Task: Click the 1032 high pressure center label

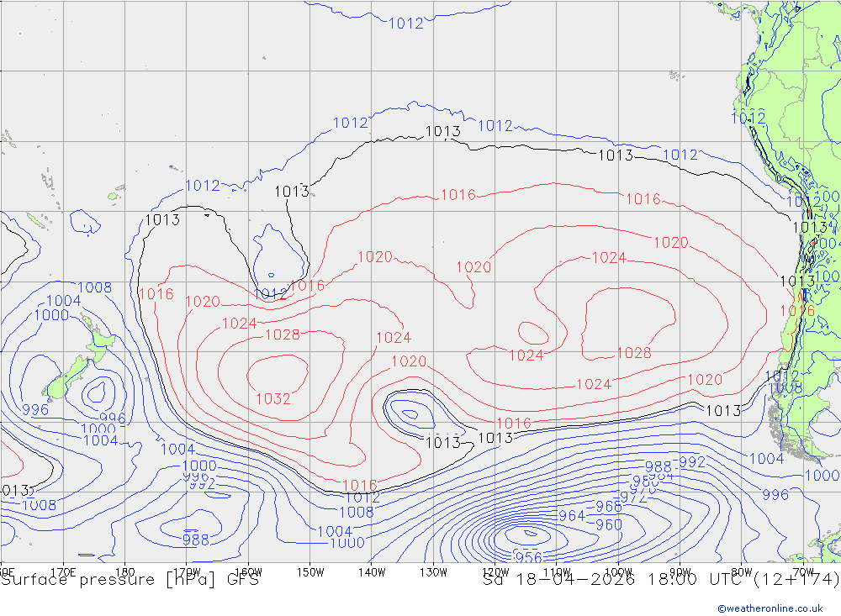Action: tap(273, 399)
